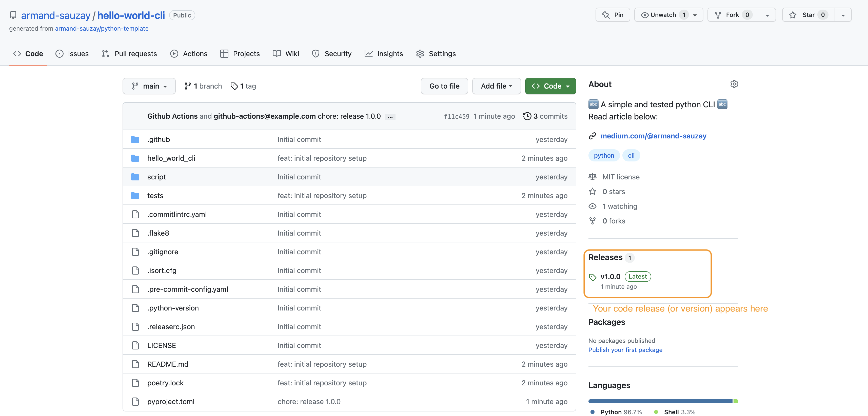Click the Python 96.7% language label
Viewport: 868px width, 416px height.
[616, 412]
